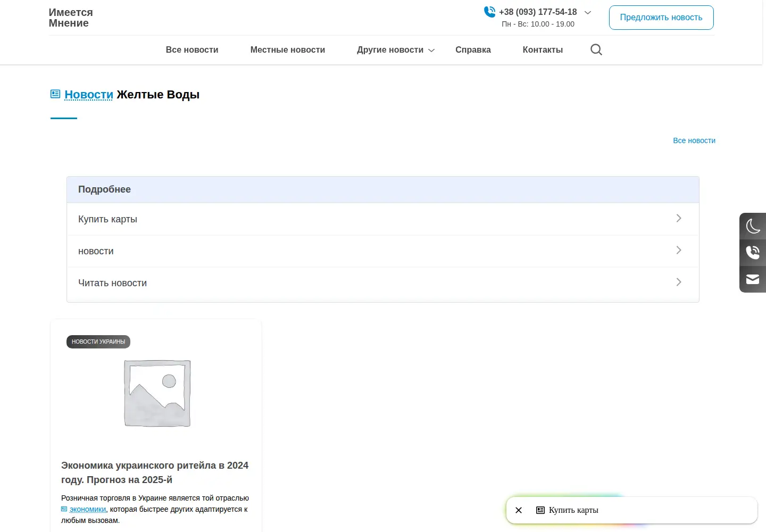
Task: Open Все новости menu item
Action: (x=192, y=49)
